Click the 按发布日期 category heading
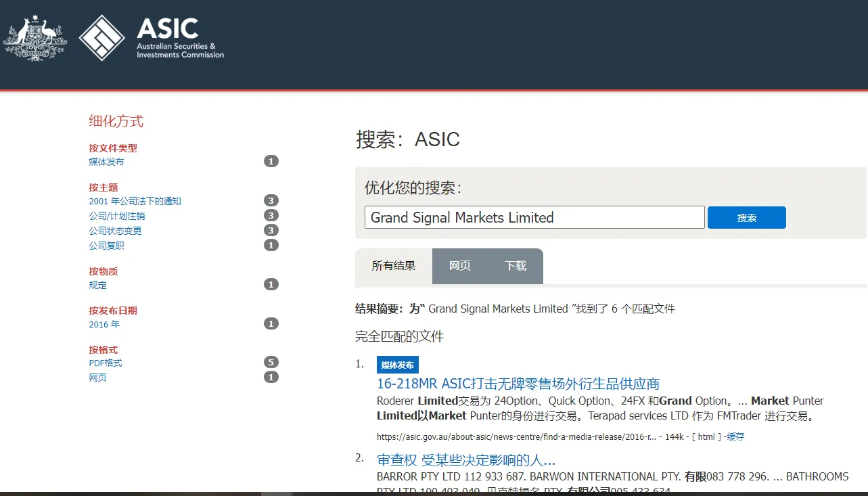This screenshot has width=868, height=496. pyautogui.click(x=113, y=311)
